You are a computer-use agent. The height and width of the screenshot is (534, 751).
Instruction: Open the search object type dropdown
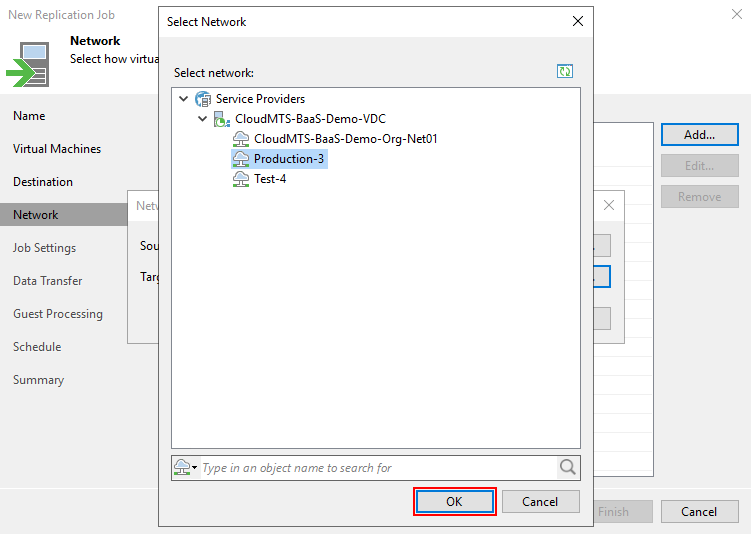pos(185,467)
